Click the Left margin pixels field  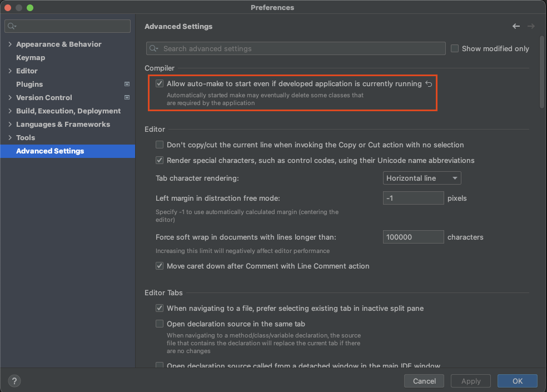tap(414, 198)
